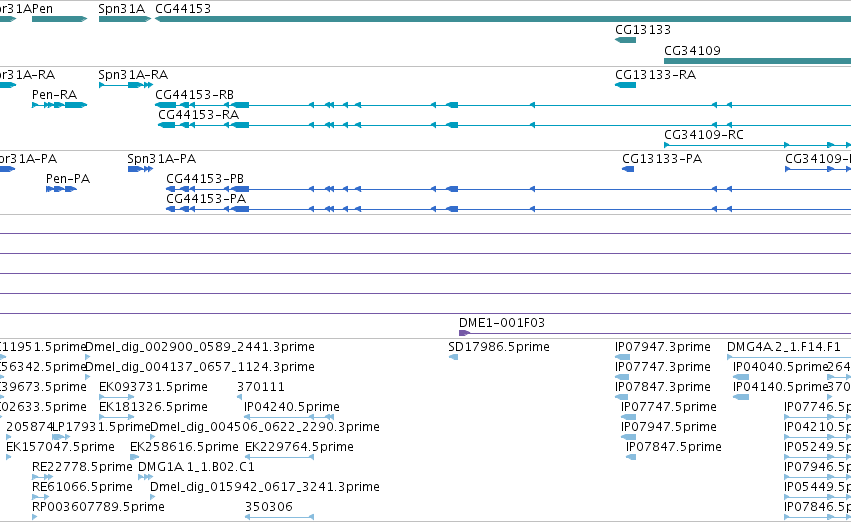Screen dimensions: 851x522
Task: Open the IP07947.5prime EST label
Action: [x=669, y=427]
